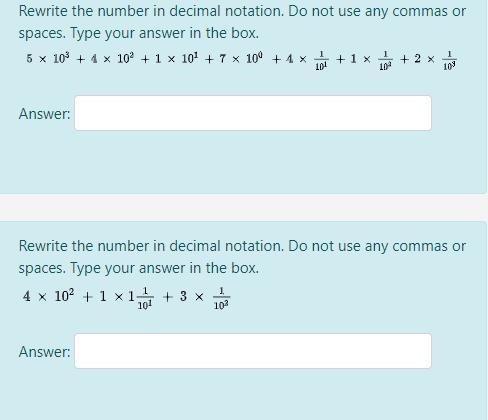Click the 1/10¹ fraction in the first expression
Image resolution: width=488 pixels, height=420 pixels.
coord(321,61)
